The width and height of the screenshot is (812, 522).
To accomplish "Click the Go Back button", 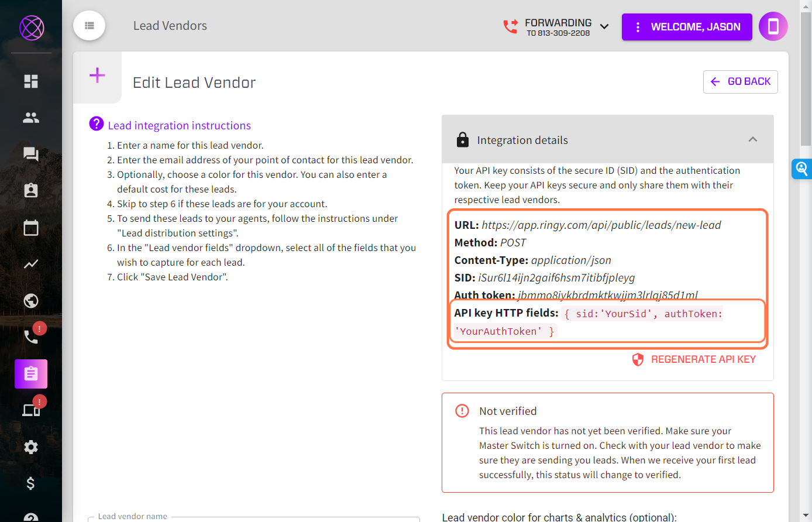I will 741,82.
